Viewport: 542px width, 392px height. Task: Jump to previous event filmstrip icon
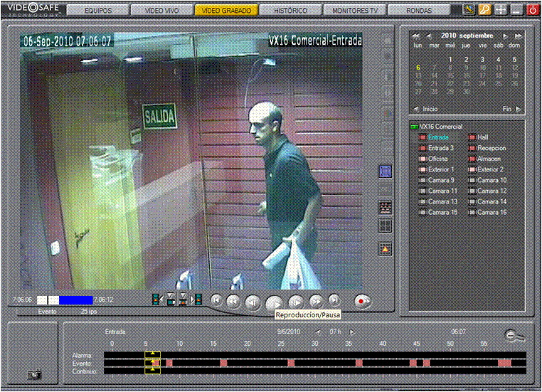coord(158,300)
